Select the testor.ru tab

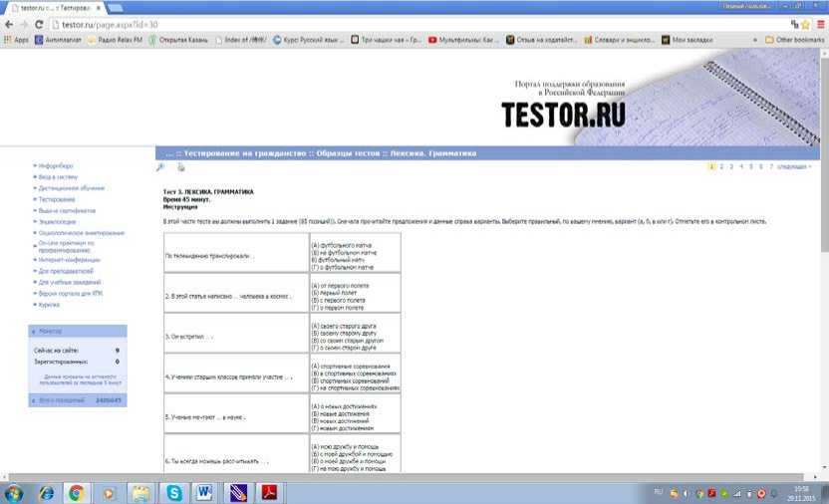tap(56, 8)
